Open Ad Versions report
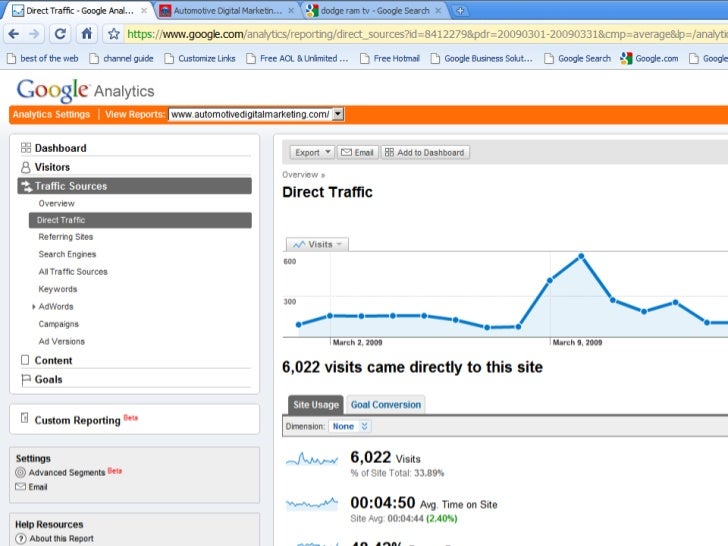 tap(62, 341)
